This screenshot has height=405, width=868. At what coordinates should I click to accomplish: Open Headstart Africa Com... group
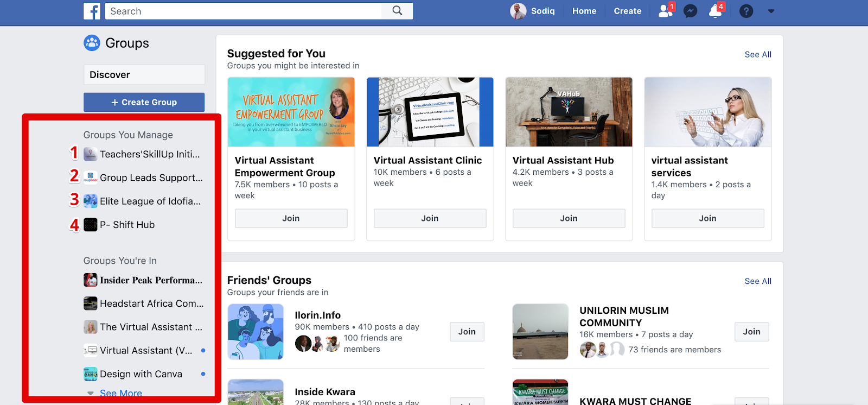tap(152, 303)
